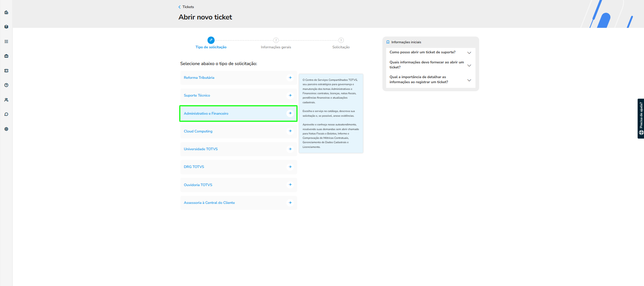Image resolution: width=644 pixels, height=286 pixels.
Task: Click 'Qual a importância de detalhar as informações' question
Action: pyautogui.click(x=419, y=79)
